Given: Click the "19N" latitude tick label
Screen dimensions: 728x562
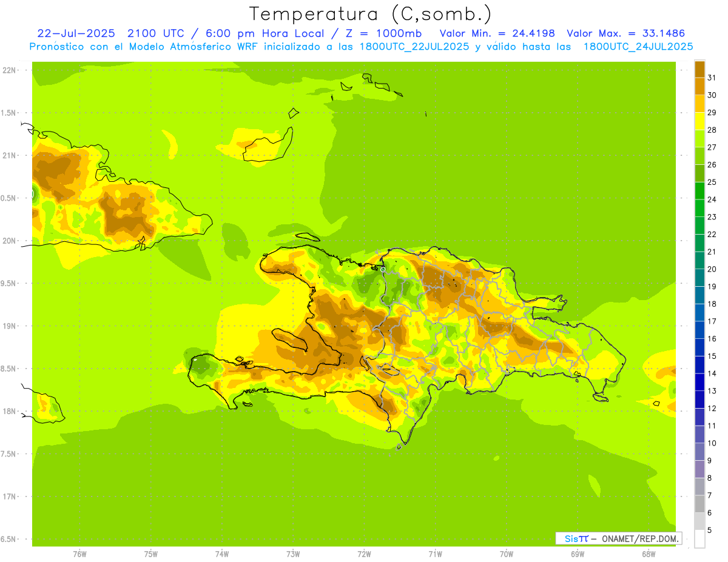Looking at the screenshot, I should (x=9, y=326).
